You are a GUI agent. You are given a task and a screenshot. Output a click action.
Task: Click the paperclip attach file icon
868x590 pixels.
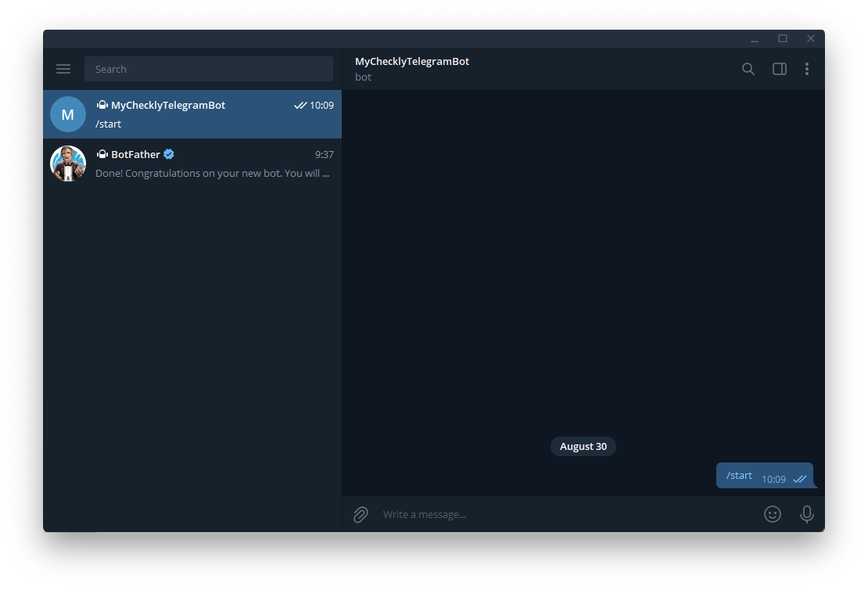point(360,514)
